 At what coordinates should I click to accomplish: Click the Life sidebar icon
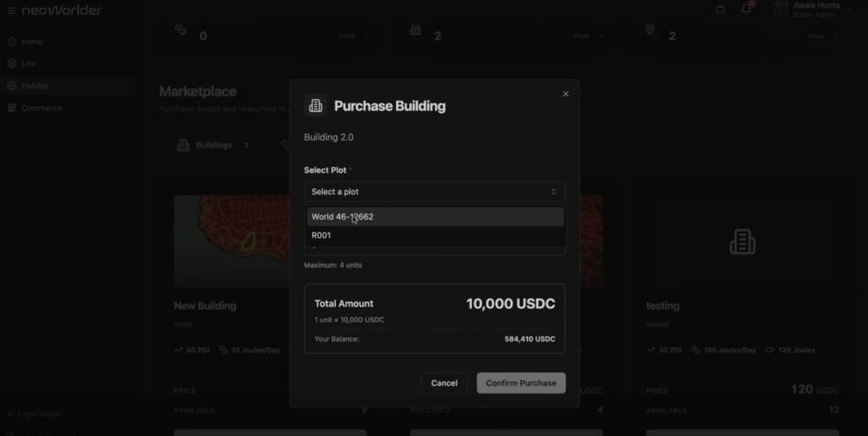(x=12, y=64)
